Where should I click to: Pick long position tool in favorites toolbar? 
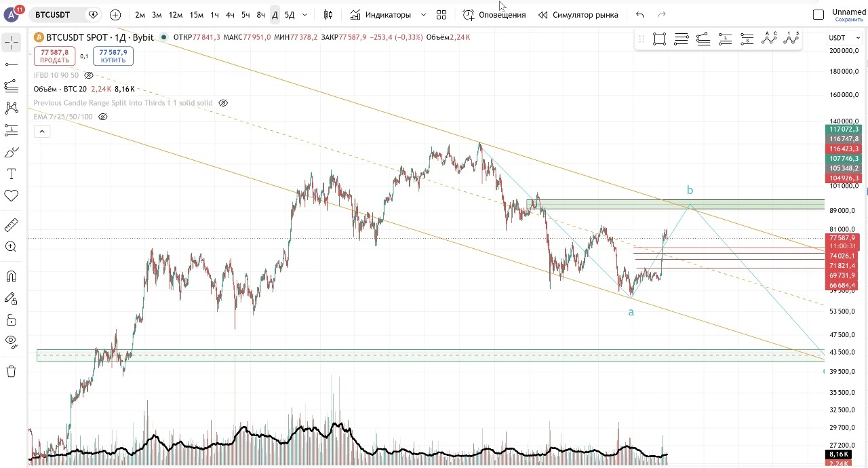click(x=725, y=39)
